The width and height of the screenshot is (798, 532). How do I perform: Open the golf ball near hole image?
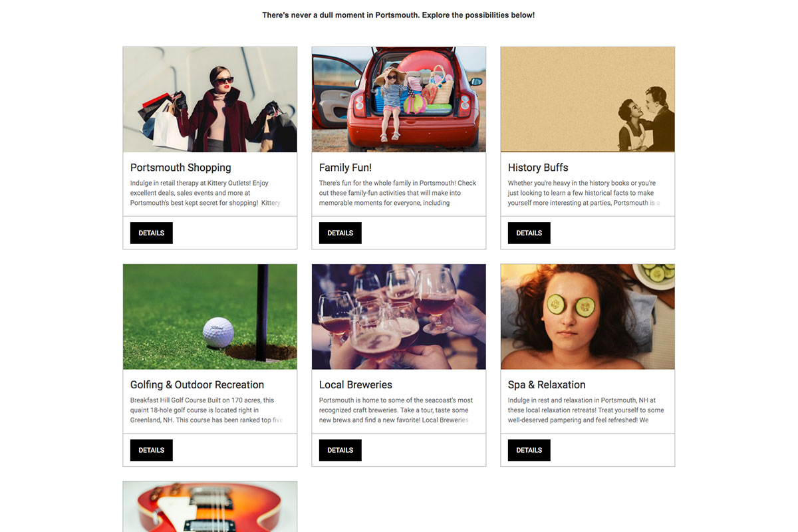210,317
